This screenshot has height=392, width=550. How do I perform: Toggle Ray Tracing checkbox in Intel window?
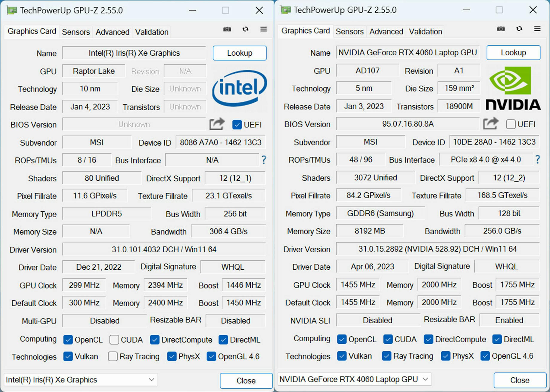coord(113,356)
